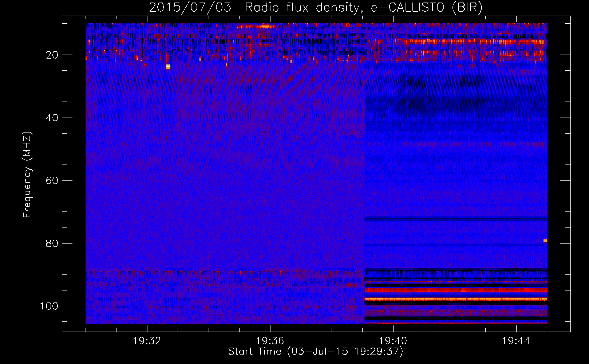Click the 19:36 time tick label
The image size is (589, 364).
(270, 341)
